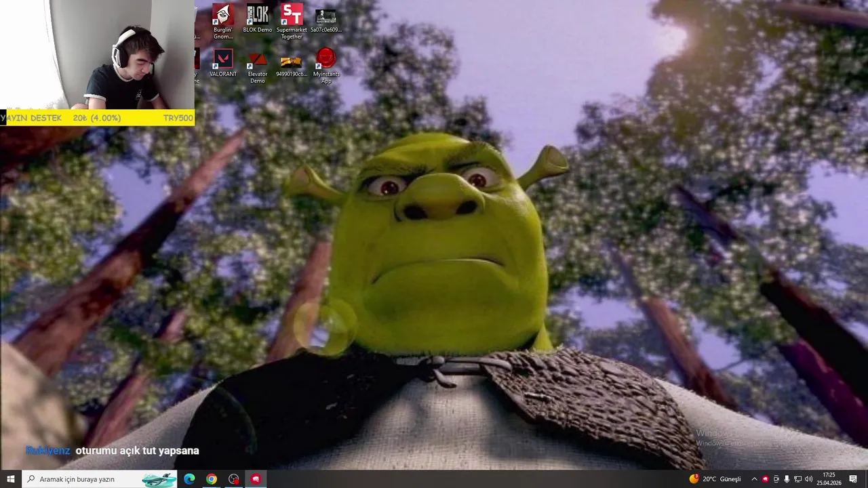Launch VALORANT desktop shortcut
The width and height of the screenshot is (868, 488).
tap(223, 62)
